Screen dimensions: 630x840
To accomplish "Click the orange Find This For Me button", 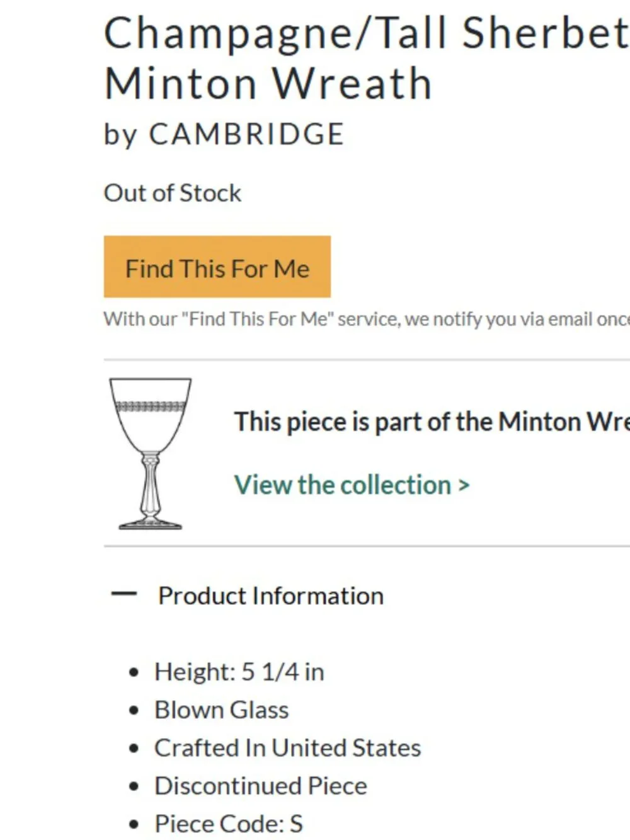I will [217, 267].
